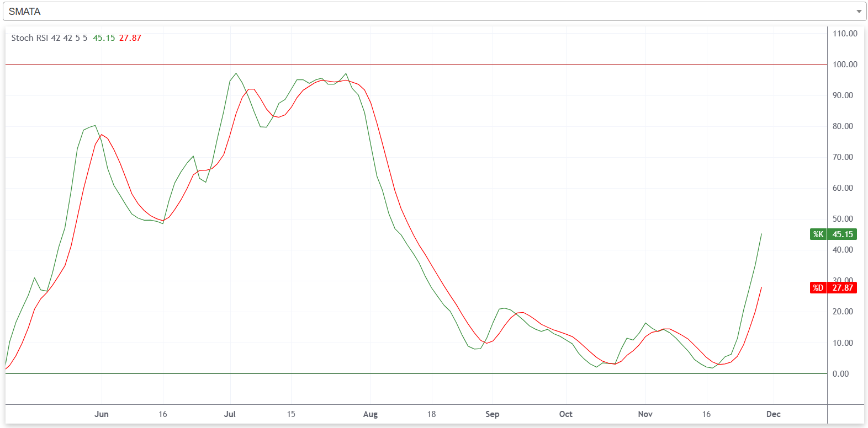Click the Nov time axis label

645,414
